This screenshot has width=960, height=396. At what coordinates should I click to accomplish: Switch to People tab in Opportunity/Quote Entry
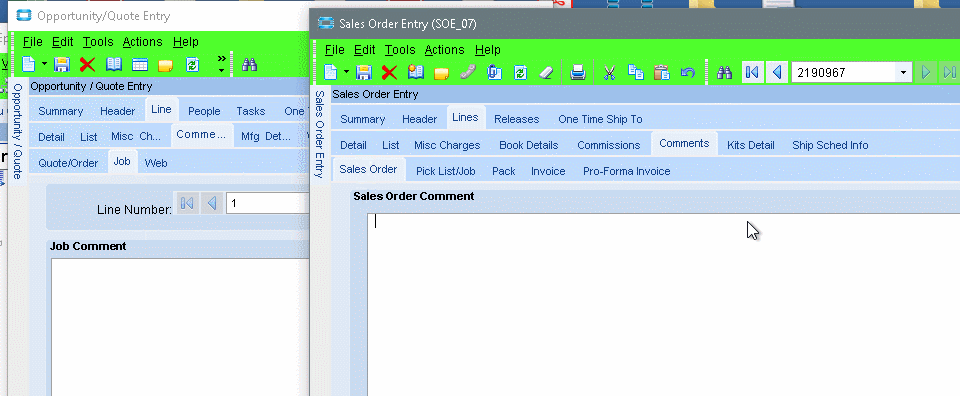(x=204, y=111)
